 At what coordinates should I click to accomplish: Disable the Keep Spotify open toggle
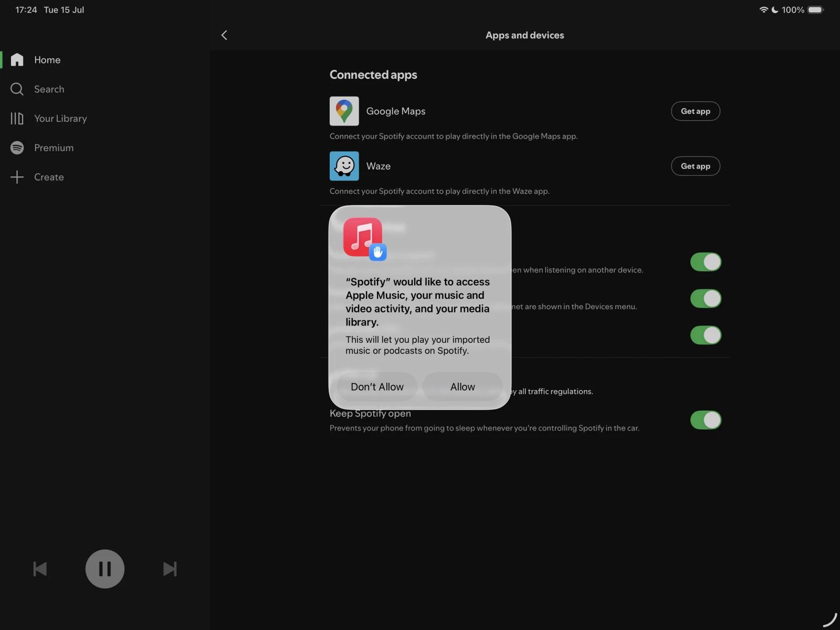click(x=706, y=420)
